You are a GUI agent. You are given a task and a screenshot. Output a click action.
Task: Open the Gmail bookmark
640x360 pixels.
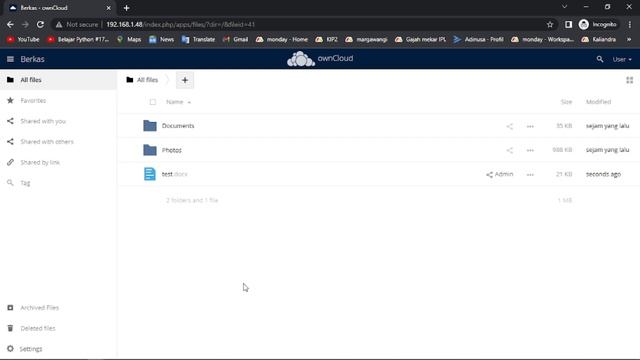[236, 39]
